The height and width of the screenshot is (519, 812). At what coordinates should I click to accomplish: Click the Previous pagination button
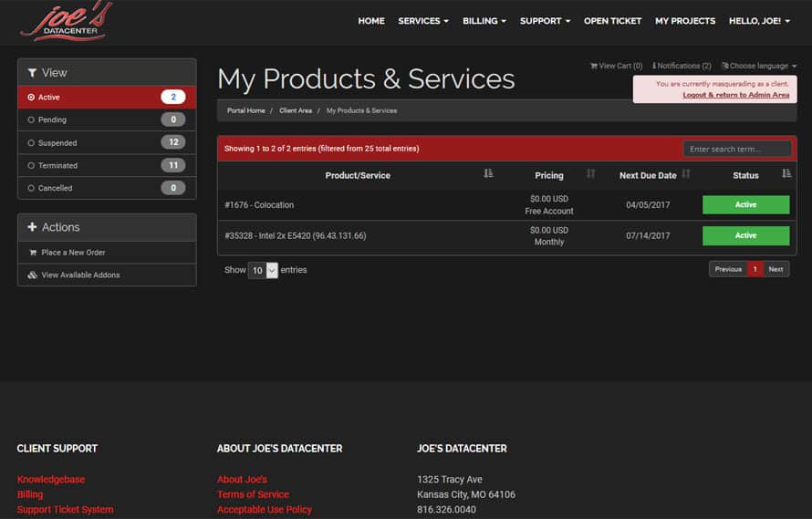pyautogui.click(x=728, y=269)
